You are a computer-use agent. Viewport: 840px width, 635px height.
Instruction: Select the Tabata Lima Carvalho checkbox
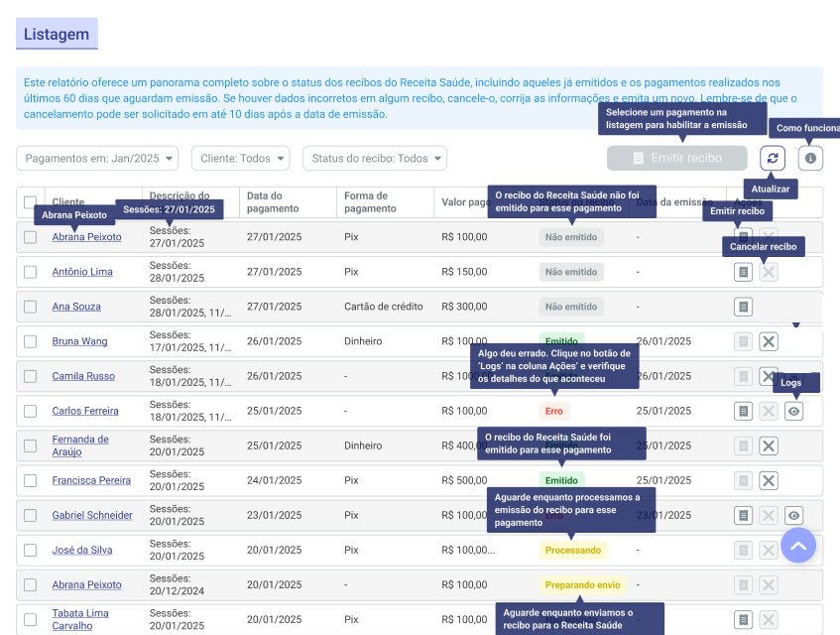[x=30, y=620]
